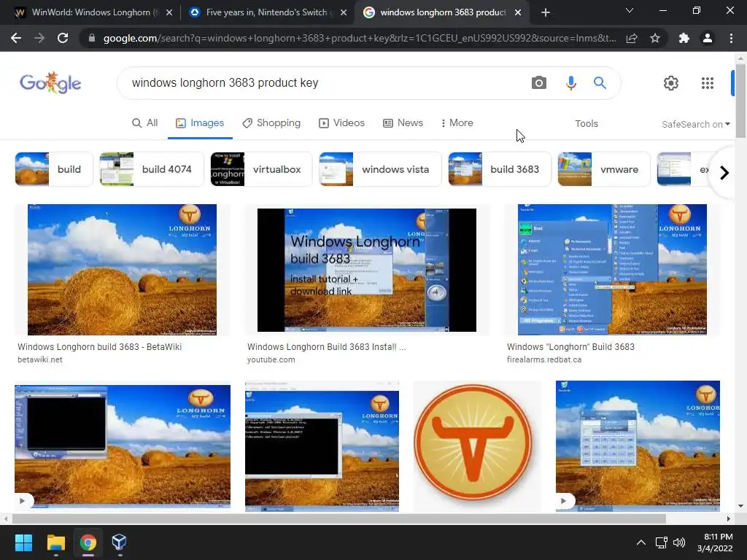Click the padlock site info icon
This screenshot has width=747, height=560.
tap(92, 38)
